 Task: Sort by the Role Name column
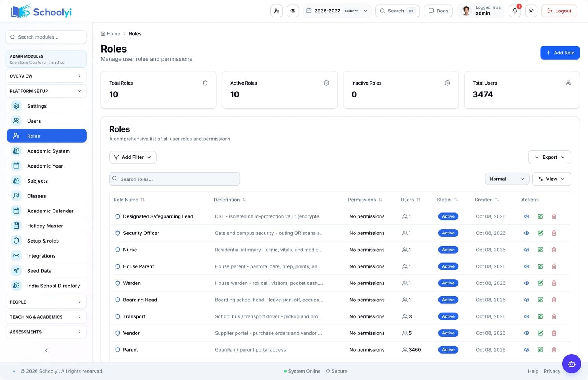pos(129,200)
